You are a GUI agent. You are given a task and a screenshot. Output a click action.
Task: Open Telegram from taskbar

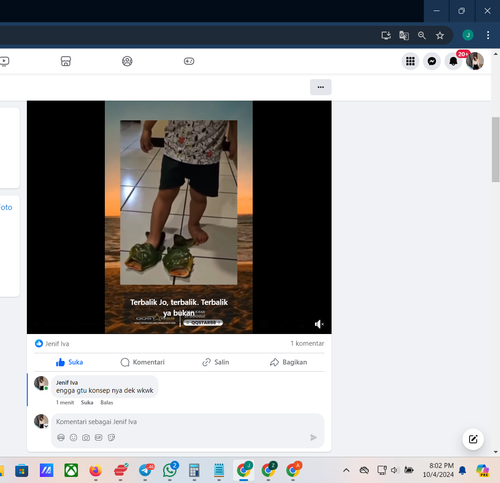click(x=145, y=470)
